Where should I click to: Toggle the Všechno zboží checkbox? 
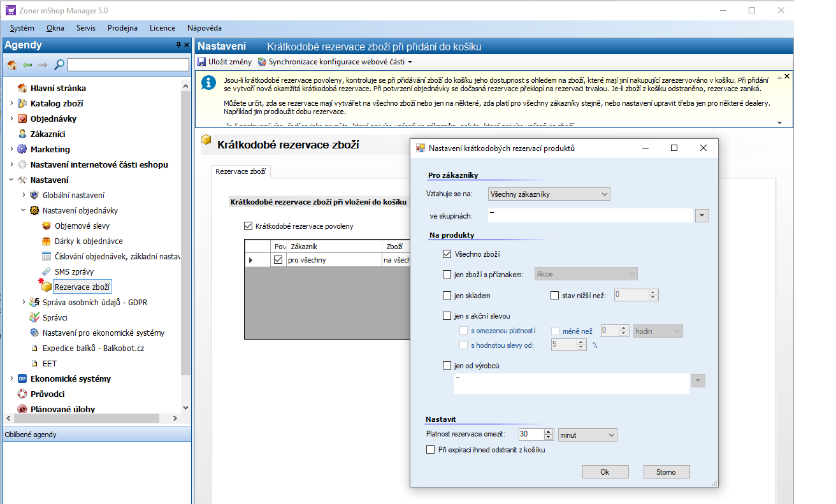tap(447, 254)
